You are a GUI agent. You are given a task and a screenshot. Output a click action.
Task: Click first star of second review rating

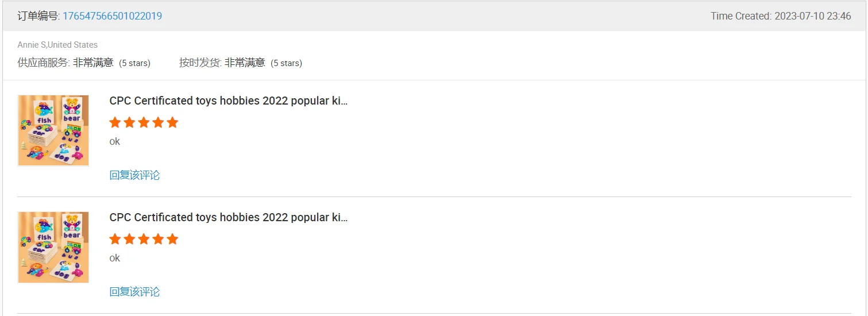point(115,239)
